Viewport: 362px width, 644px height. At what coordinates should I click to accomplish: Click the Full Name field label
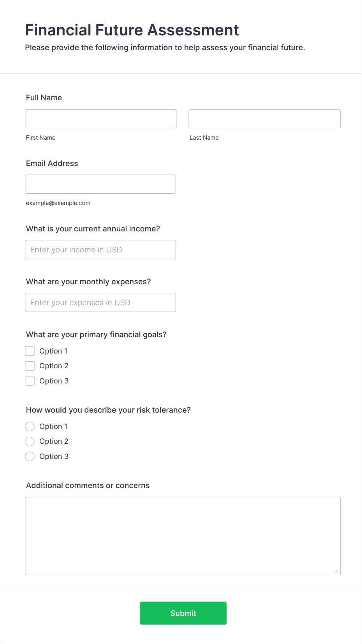[44, 98]
